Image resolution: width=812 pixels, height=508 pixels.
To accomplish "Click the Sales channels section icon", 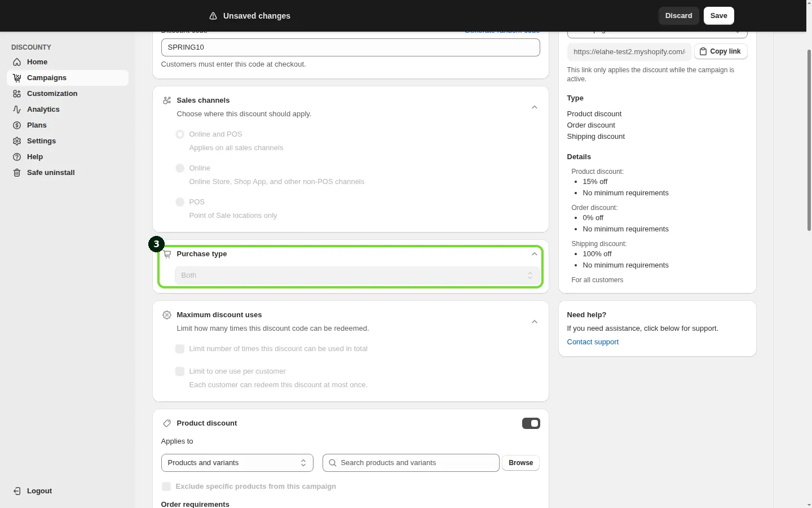I will (x=167, y=100).
